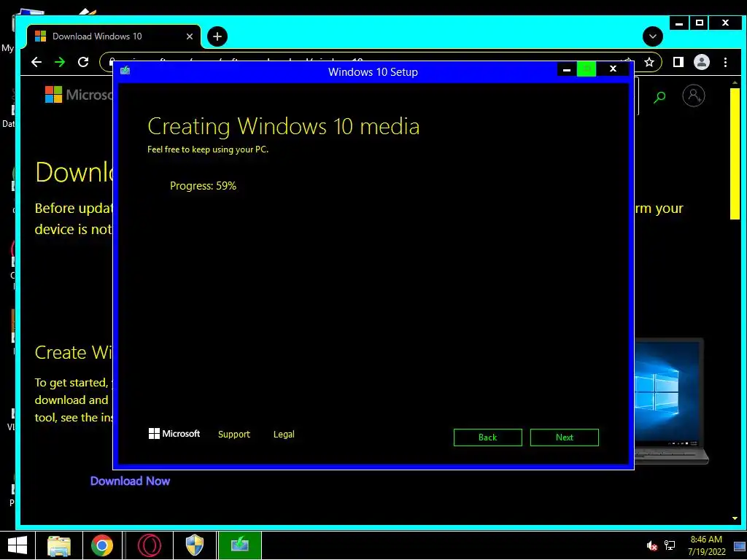Select Windows Setup taskbar button
Screen dimensions: 747x560
239,545
